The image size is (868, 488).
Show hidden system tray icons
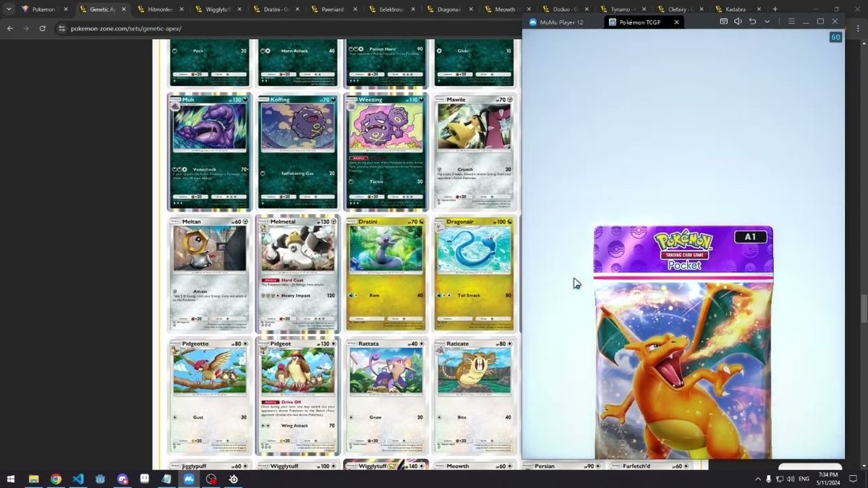[757, 479]
